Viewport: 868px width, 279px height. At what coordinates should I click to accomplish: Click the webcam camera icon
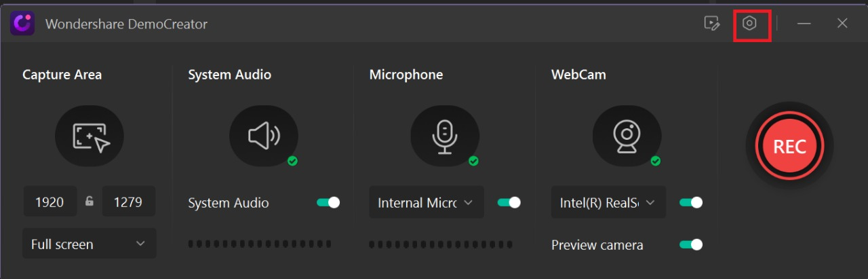626,136
